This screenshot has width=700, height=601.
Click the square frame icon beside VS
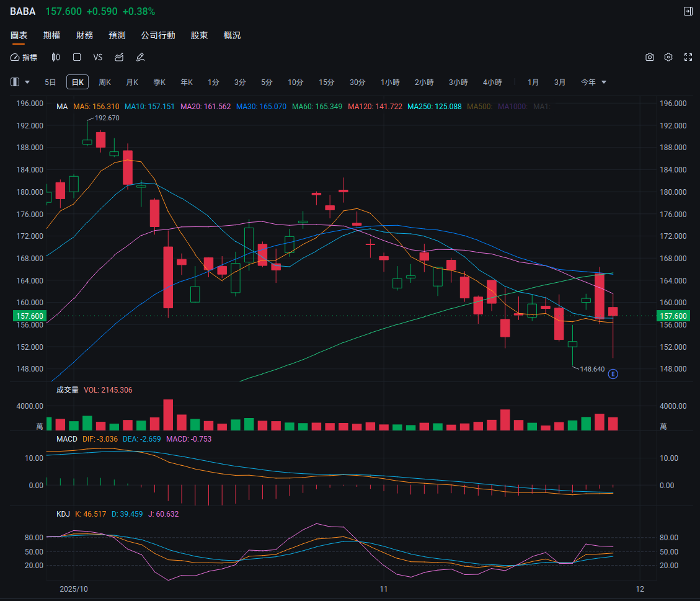77,57
